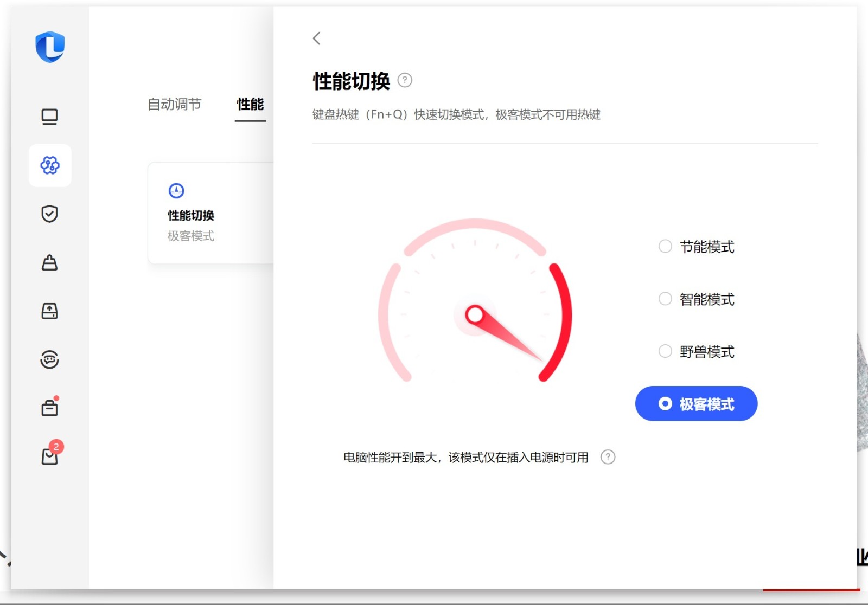Open the shield checkmark security icon
The image size is (868, 605).
click(x=50, y=214)
